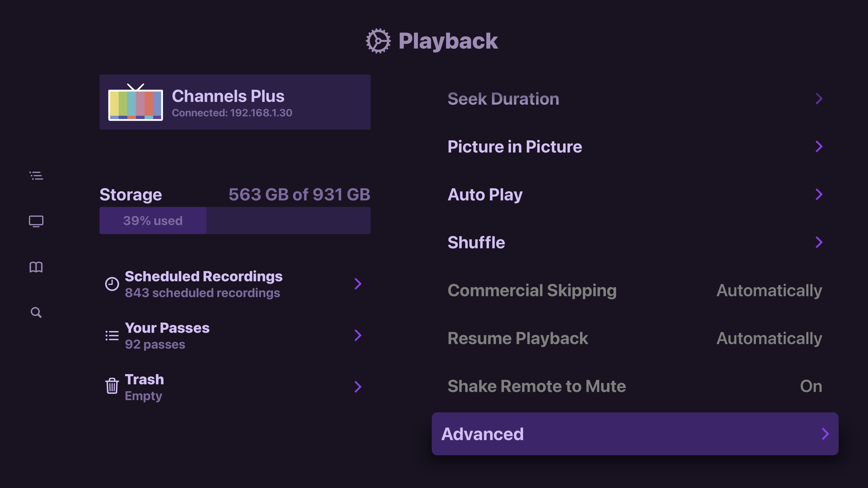Image resolution: width=868 pixels, height=488 pixels.
Task: Expand the Trash chevron
Action: click(358, 387)
